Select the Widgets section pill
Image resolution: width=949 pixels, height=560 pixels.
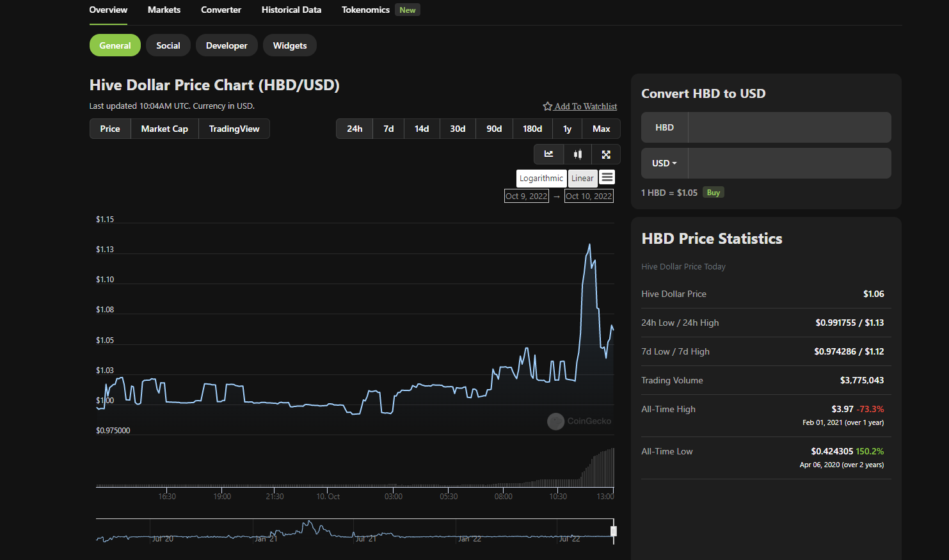(290, 45)
